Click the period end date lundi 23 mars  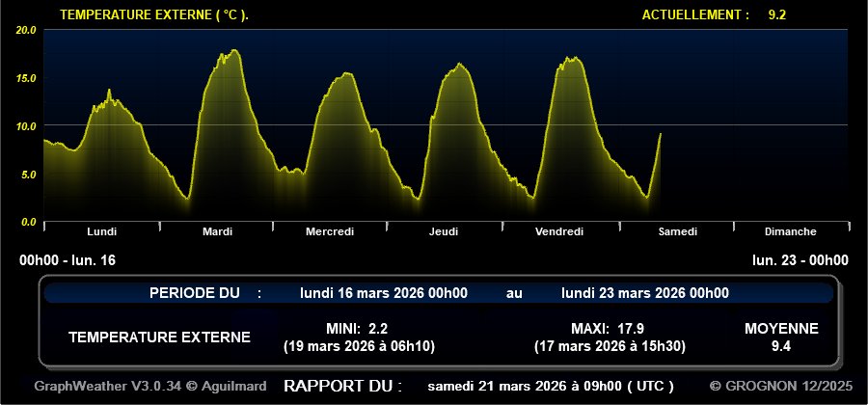[x=644, y=293]
